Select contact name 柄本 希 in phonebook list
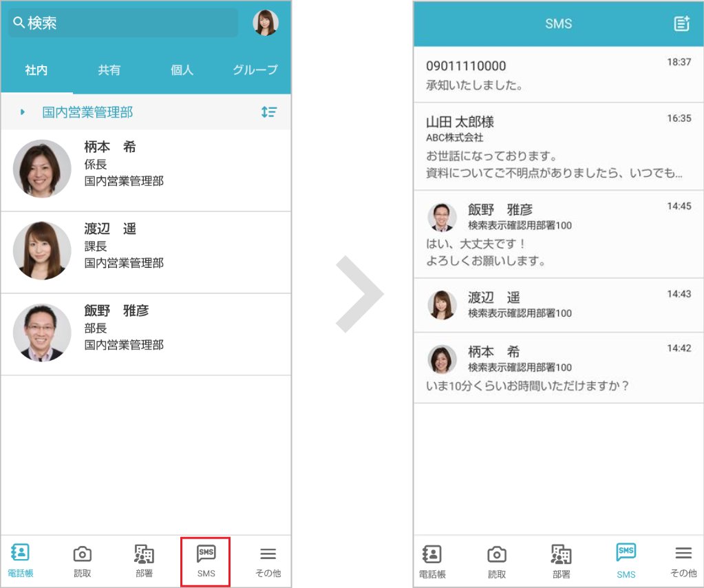The height and width of the screenshot is (588, 704). (110, 147)
